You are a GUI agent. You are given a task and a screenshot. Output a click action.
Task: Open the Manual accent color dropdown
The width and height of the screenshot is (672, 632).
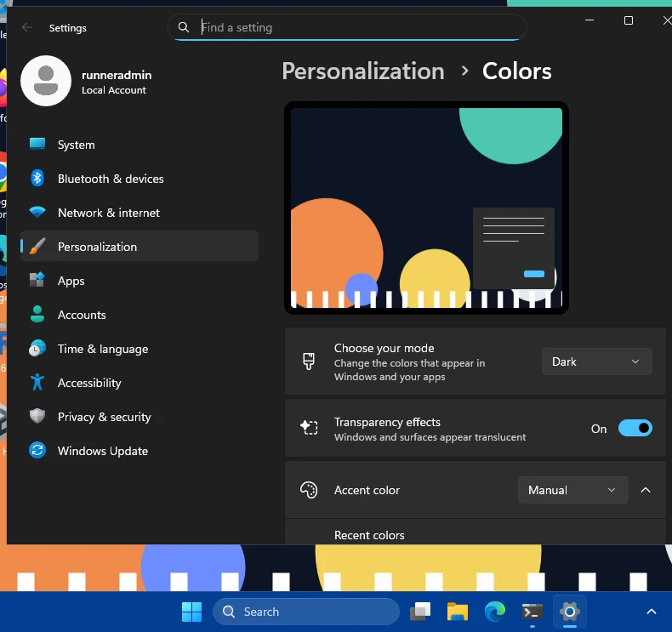click(x=572, y=490)
